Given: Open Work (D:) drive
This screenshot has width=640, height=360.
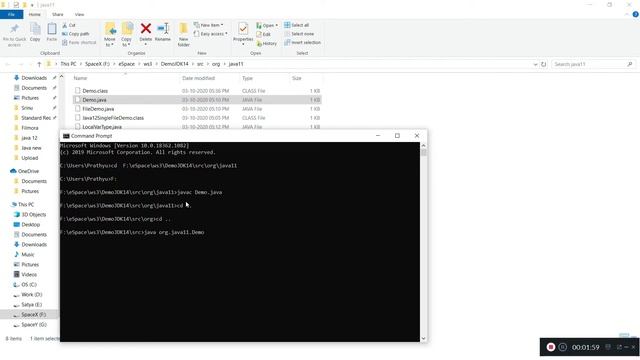Looking at the screenshot, I should 31,295.
